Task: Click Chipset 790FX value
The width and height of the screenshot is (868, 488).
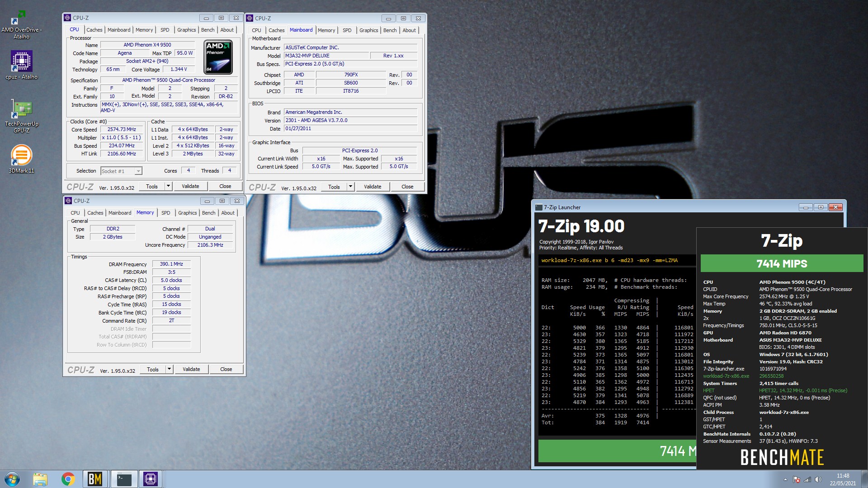Action: coord(351,75)
